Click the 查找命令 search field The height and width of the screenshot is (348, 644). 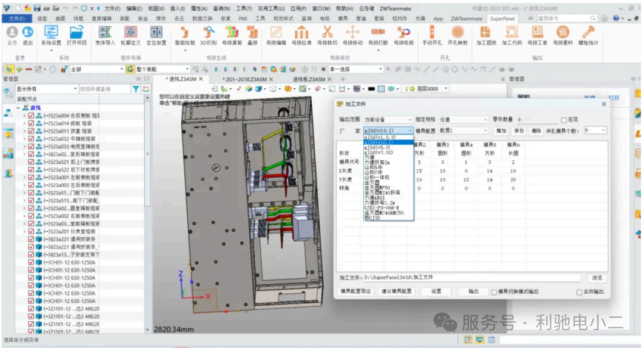coord(567,18)
